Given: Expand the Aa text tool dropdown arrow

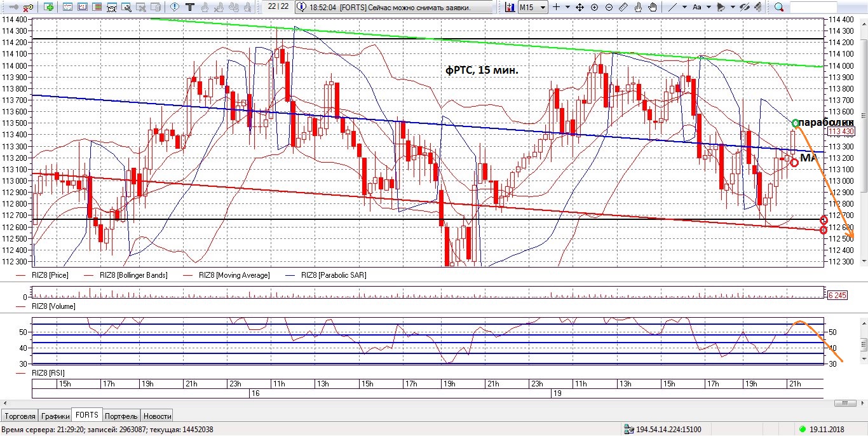Looking at the screenshot, I should pos(710,7).
